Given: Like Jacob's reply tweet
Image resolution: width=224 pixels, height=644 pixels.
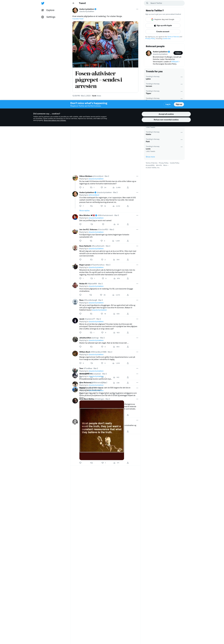Looking at the screenshot, I should tap(102, 333).
